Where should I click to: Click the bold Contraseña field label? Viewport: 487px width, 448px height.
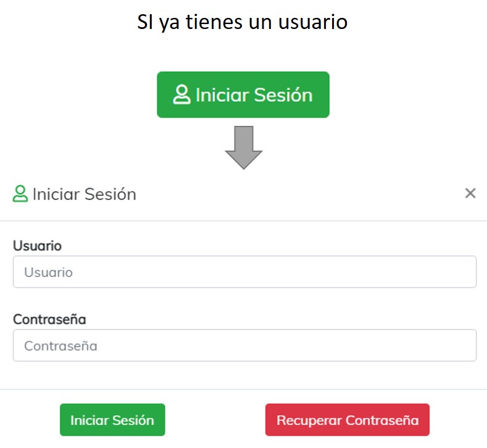[x=49, y=320]
